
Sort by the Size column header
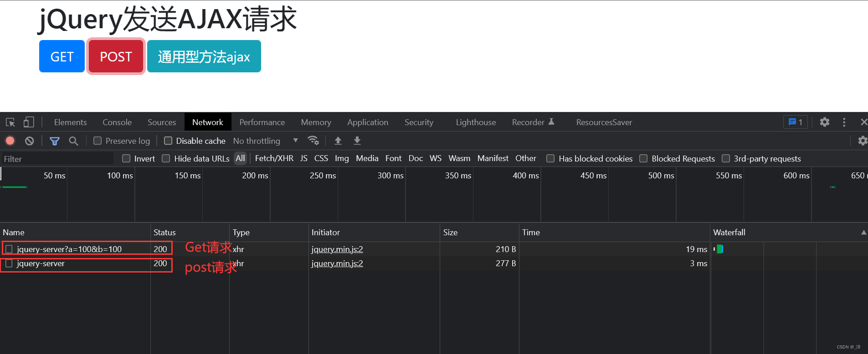479,233
